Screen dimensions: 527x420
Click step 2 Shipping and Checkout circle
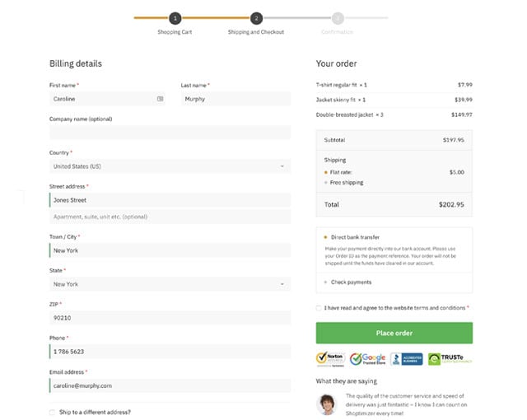pyautogui.click(x=256, y=18)
